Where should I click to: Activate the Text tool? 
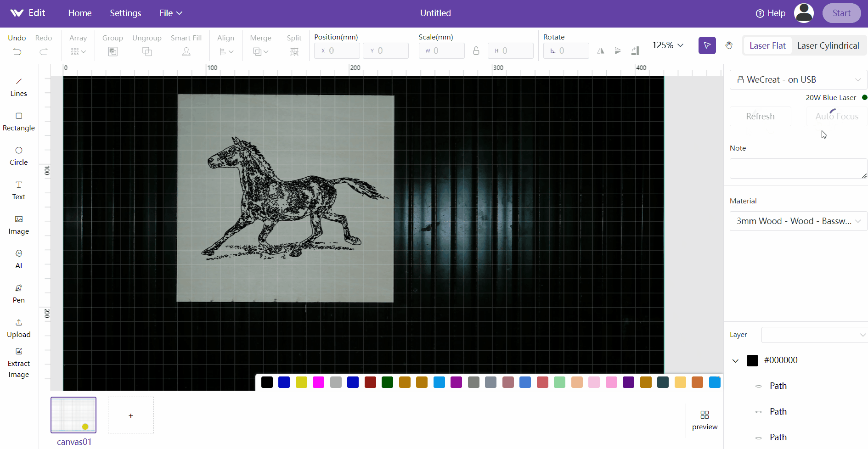coord(19,191)
